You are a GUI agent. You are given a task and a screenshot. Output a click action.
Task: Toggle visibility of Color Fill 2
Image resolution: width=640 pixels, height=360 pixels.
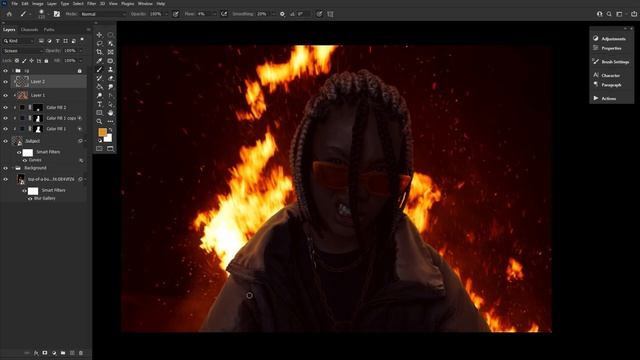6,107
